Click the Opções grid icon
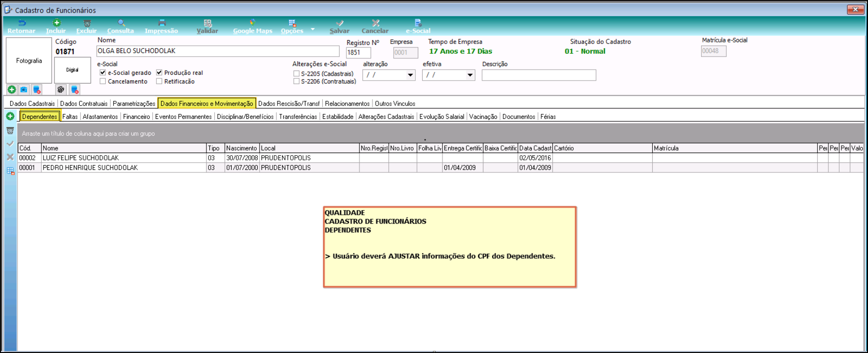This screenshot has width=868, height=353. [x=292, y=23]
